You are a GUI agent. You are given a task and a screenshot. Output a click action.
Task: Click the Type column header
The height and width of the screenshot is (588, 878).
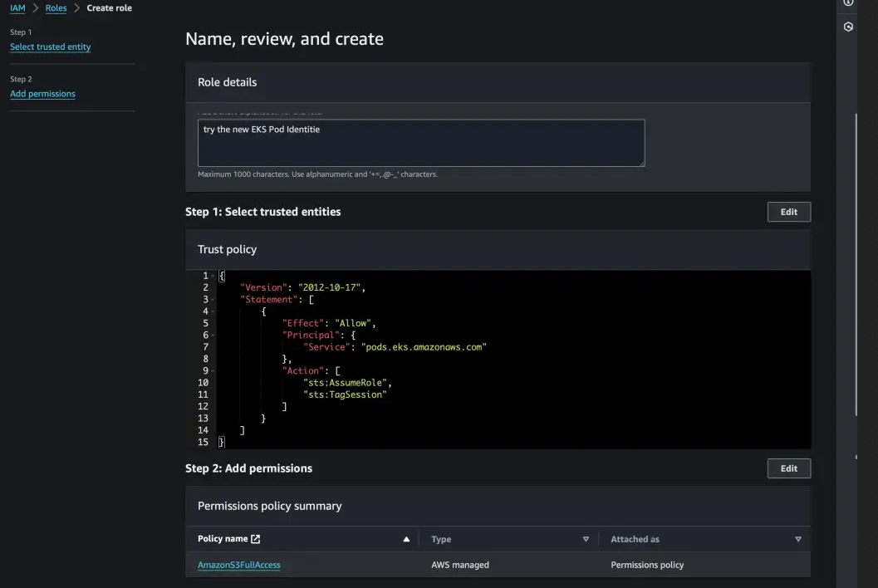tap(441, 539)
